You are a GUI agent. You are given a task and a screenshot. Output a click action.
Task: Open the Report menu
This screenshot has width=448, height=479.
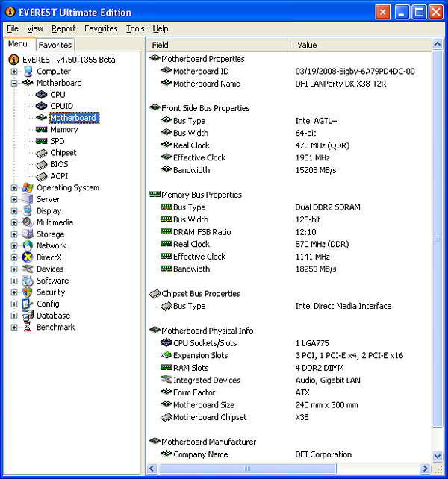[63, 28]
